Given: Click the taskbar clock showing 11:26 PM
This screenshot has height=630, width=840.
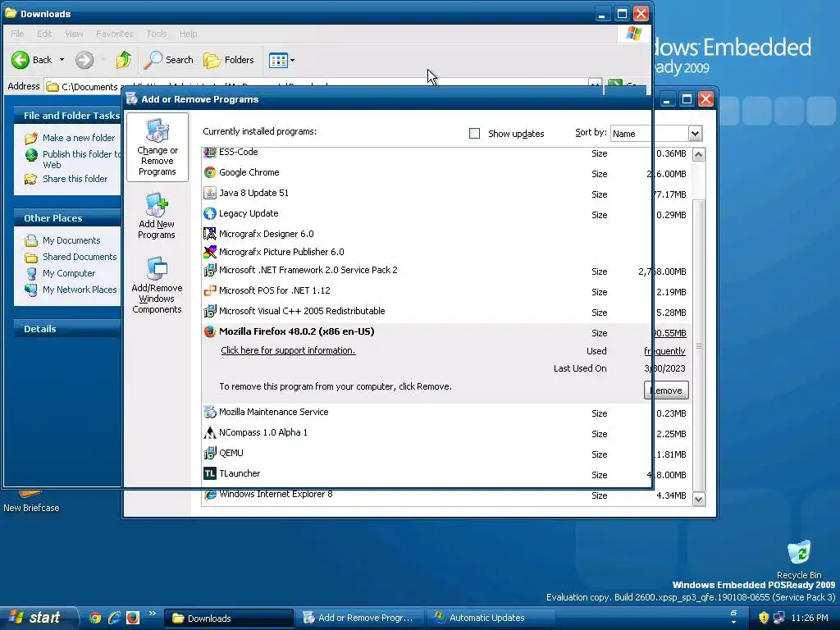Looking at the screenshot, I should coord(810,618).
